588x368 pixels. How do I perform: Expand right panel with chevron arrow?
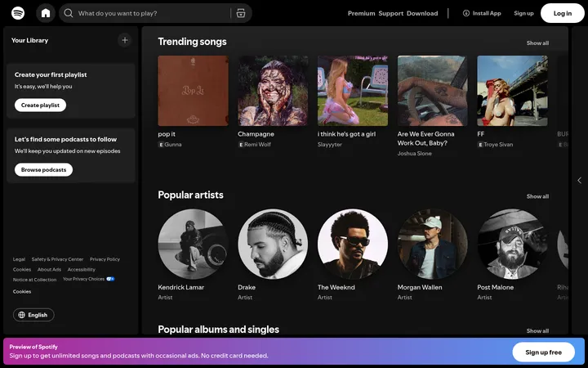coord(579,181)
